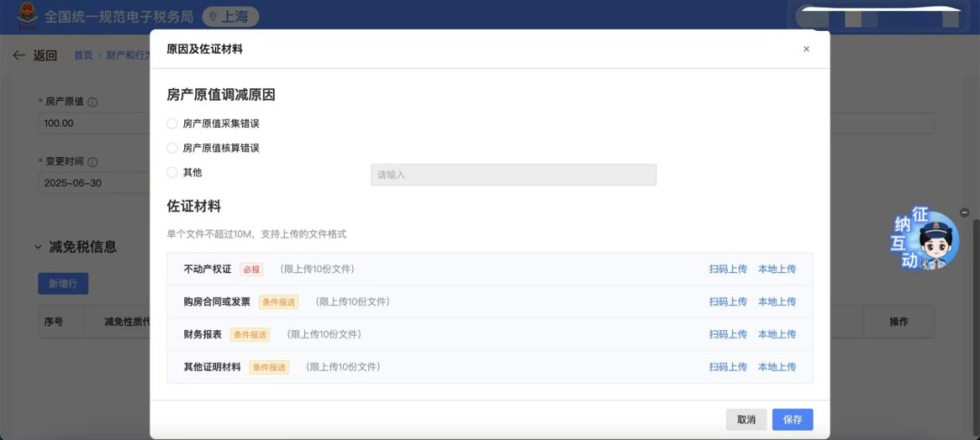980x440 pixels.
Task: Close the 原因及佐证材料 dialog with X
Action: click(x=806, y=49)
